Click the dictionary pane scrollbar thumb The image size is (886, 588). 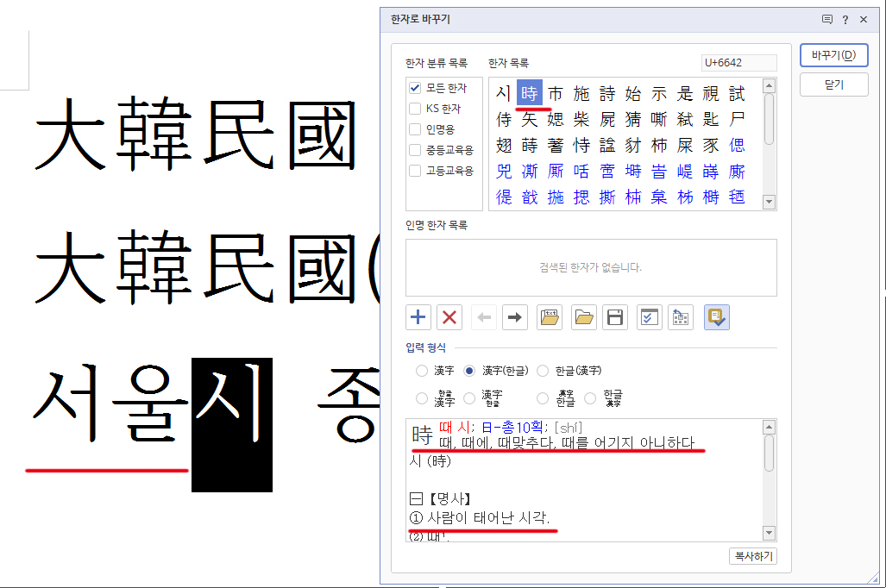click(769, 453)
